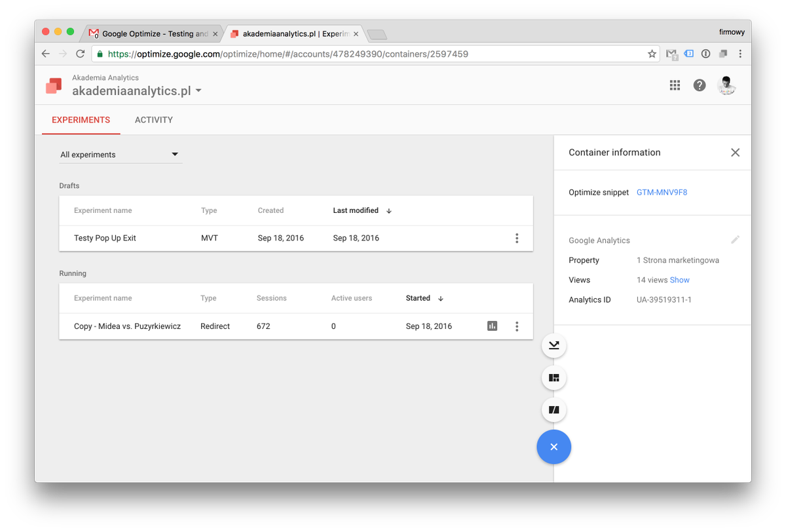
Task: Click the gray stacked-squares extension icon
Action: [x=723, y=54]
